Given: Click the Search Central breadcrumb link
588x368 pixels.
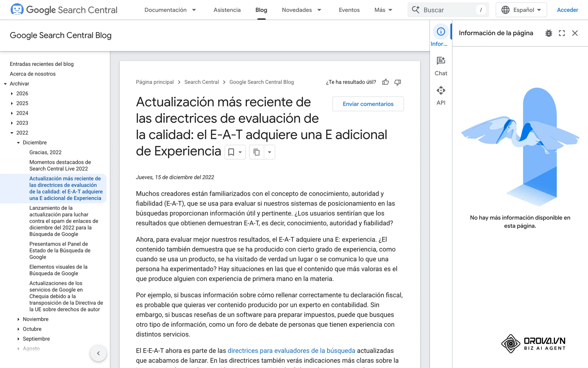Looking at the screenshot, I should tap(201, 82).
